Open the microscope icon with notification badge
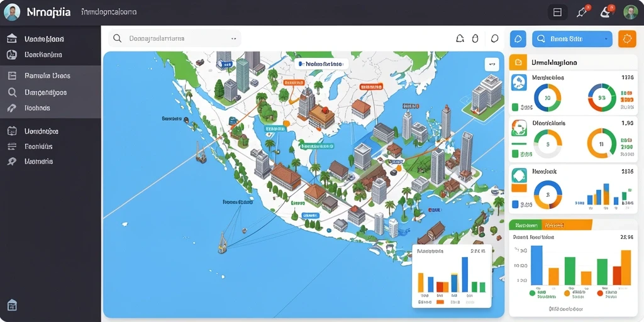 click(606, 12)
